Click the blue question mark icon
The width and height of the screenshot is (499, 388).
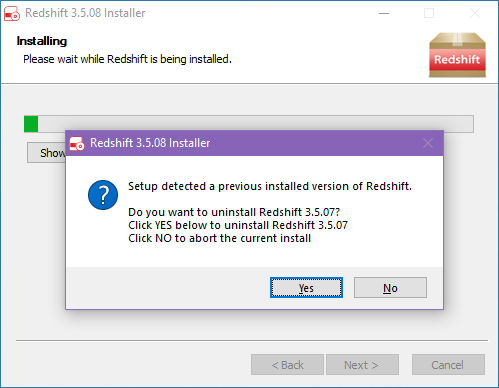pyautogui.click(x=103, y=195)
